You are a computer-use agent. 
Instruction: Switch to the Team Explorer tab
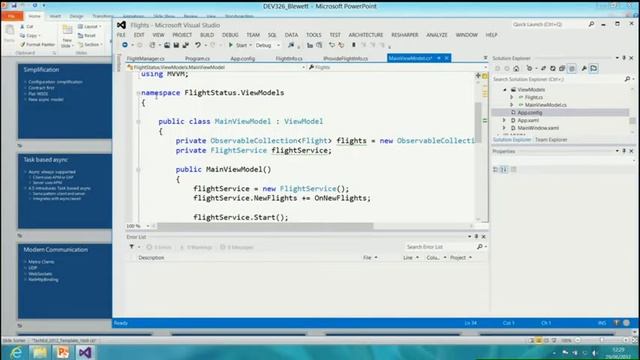tap(551, 140)
